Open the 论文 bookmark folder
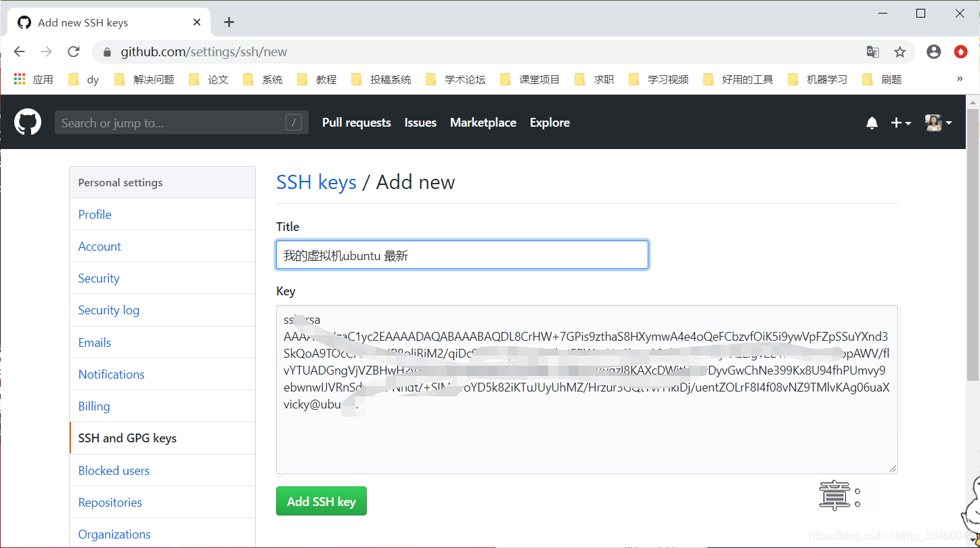 (x=208, y=79)
